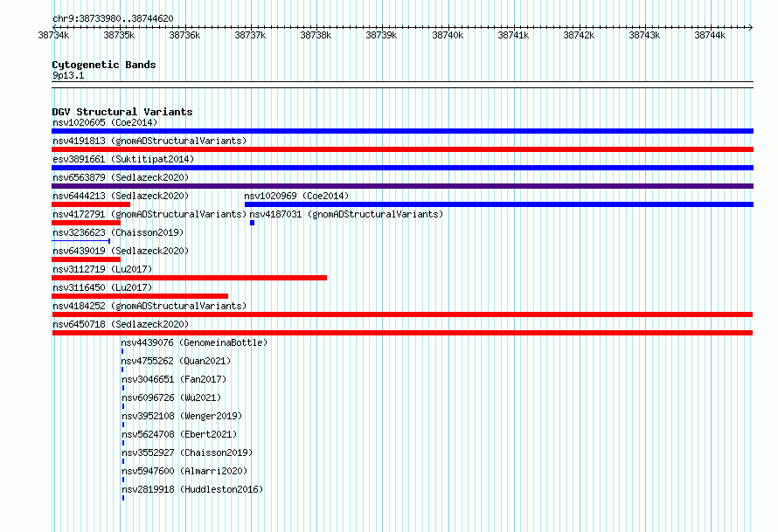
Task: Click label nsv4184252 (gnomADStructuralVariants)
Action: tap(149, 306)
